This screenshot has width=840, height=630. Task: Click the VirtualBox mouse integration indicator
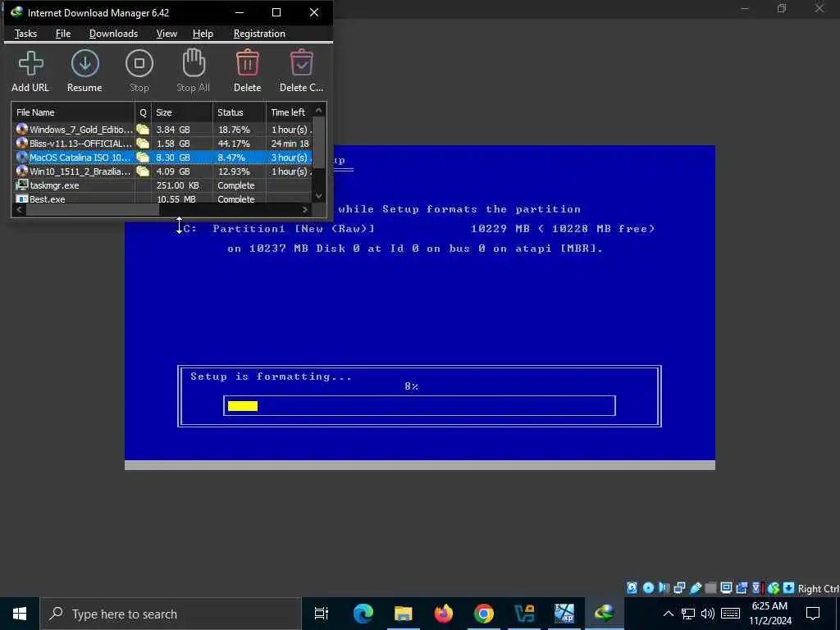773,587
